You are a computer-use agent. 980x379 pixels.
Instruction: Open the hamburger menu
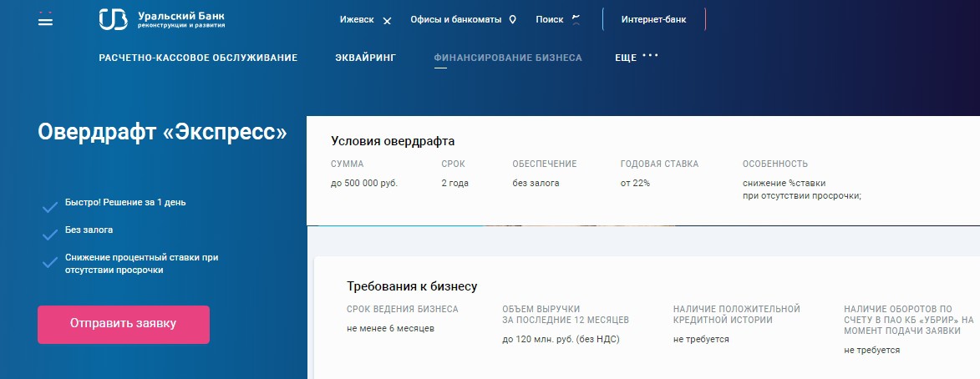pyautogui.click(x=45, y=20)
